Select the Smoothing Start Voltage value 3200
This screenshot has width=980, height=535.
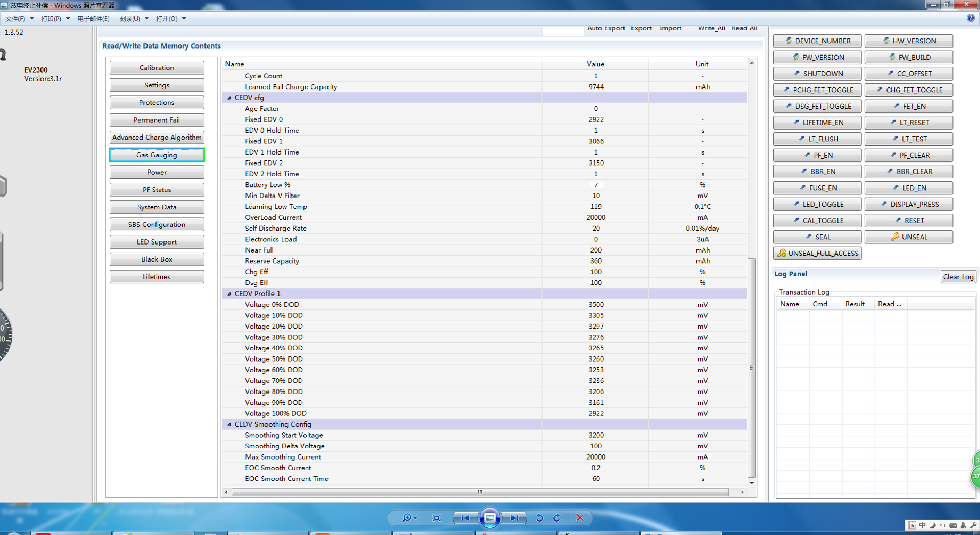[596, 435]
